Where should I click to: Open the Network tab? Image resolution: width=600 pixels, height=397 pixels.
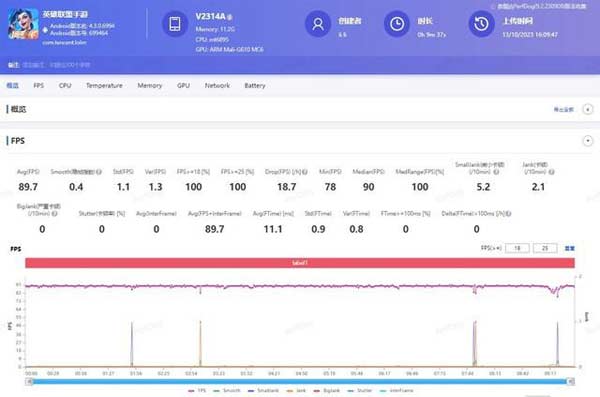pyautogui.click(x=217, y=85)
